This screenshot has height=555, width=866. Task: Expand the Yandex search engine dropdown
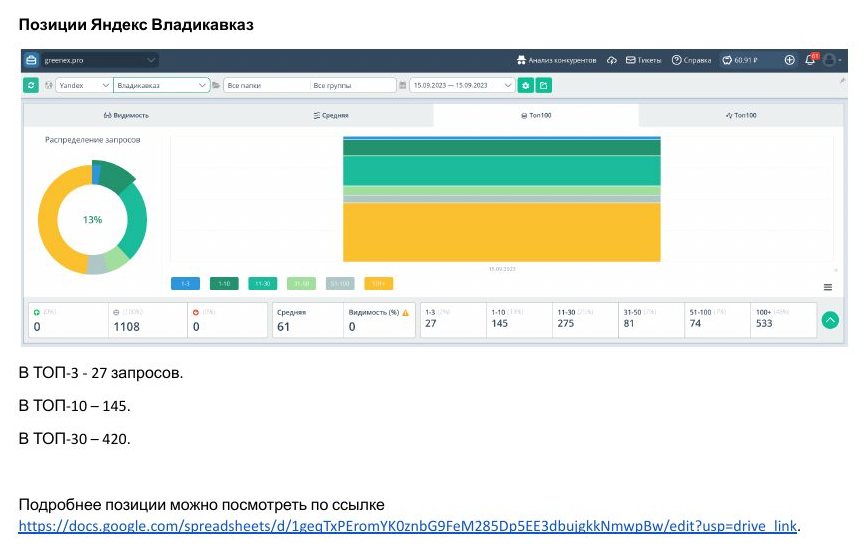coord(84,86)
